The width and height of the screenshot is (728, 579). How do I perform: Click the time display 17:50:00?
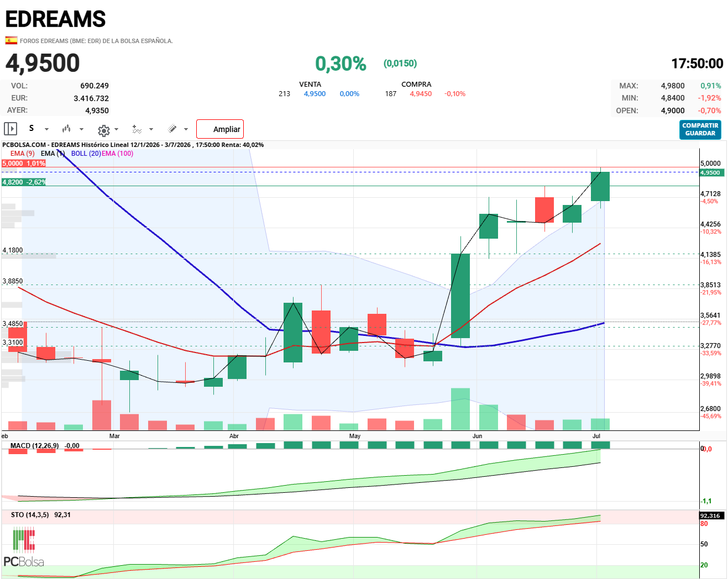(697, 64)
